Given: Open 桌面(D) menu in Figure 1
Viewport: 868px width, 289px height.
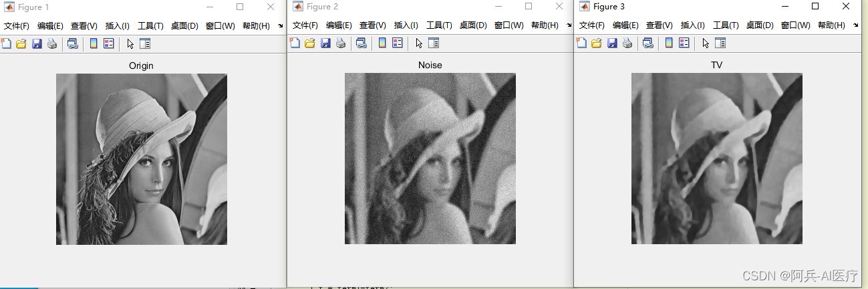Looking at the screenshot, I should point(184,26).
